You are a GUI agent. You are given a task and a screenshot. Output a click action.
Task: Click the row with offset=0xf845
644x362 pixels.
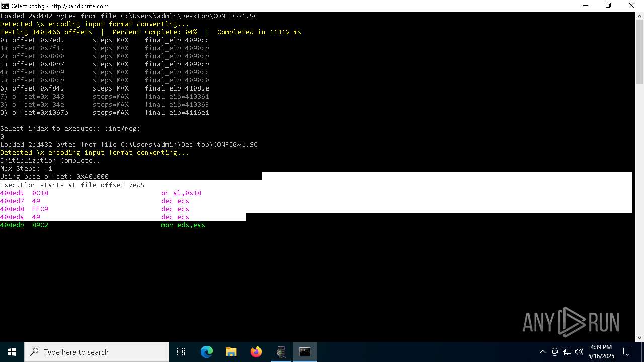[x=105, y=88]
